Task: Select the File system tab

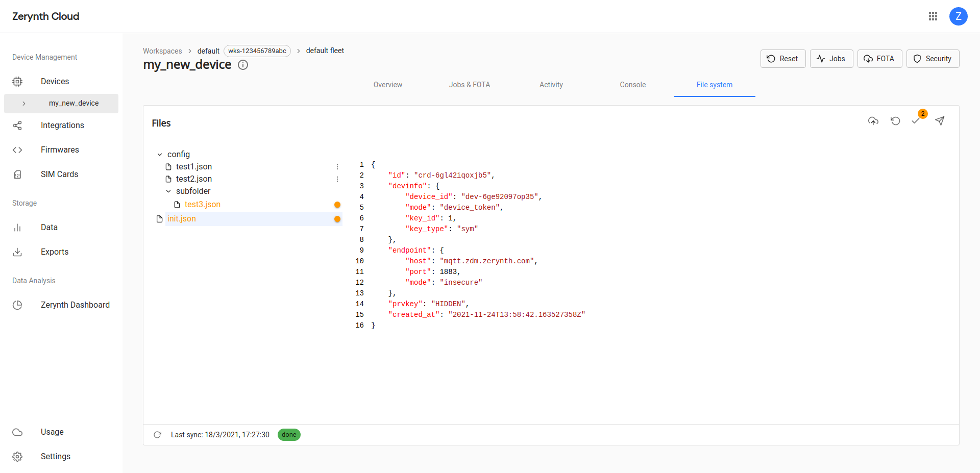Action: point(715,85)
